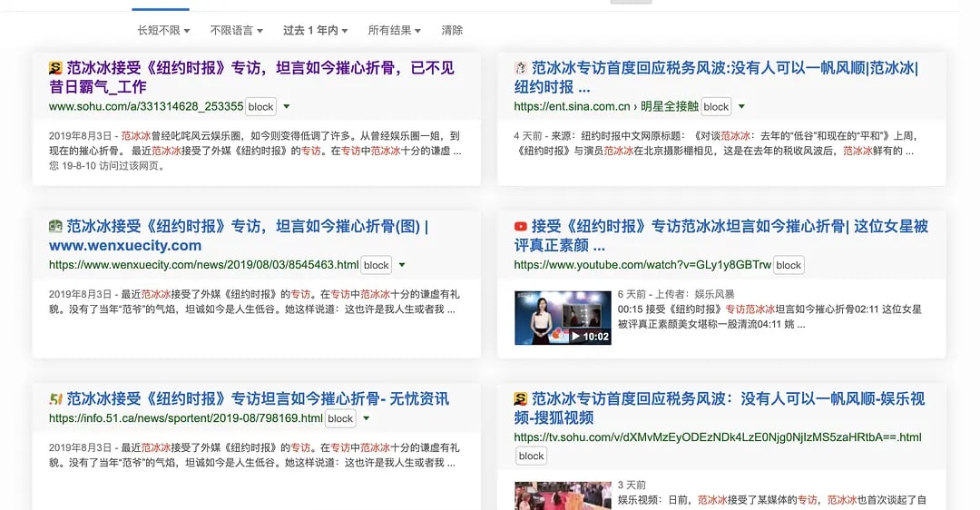Click 清除 to clear filters
The height and width of the screenshot is (510, 980).
[452, 30]
